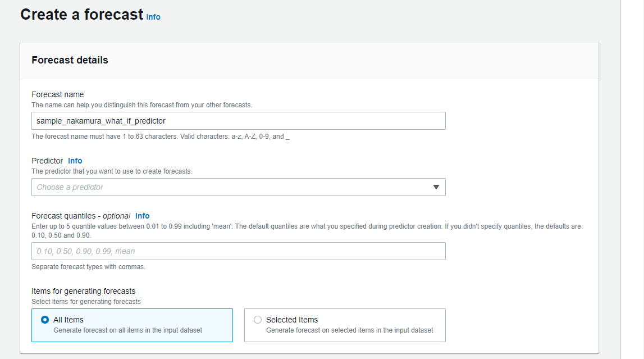Click 'Generate forecast on all items' description
Viewport: 644px width, 359px height.
127,330
